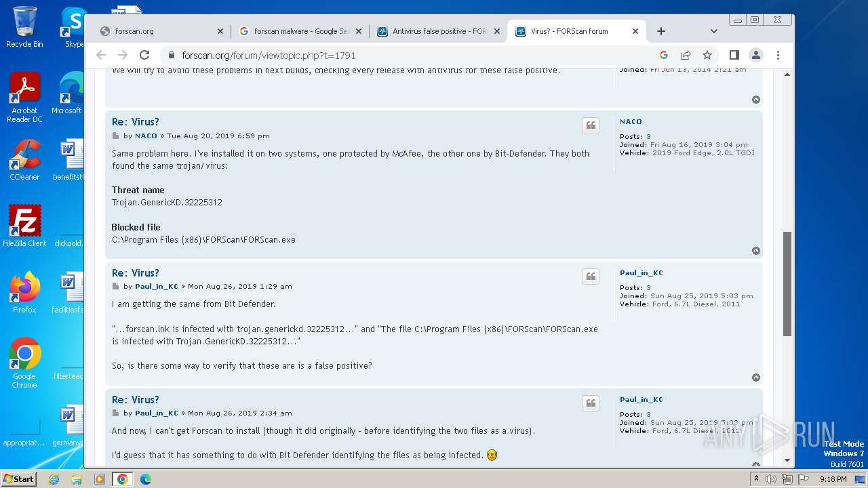Open Paul_in_KC sidebar profile of 1:29 am post
Image resolution: width=868 pixels, height=488 pixels.
641,273
